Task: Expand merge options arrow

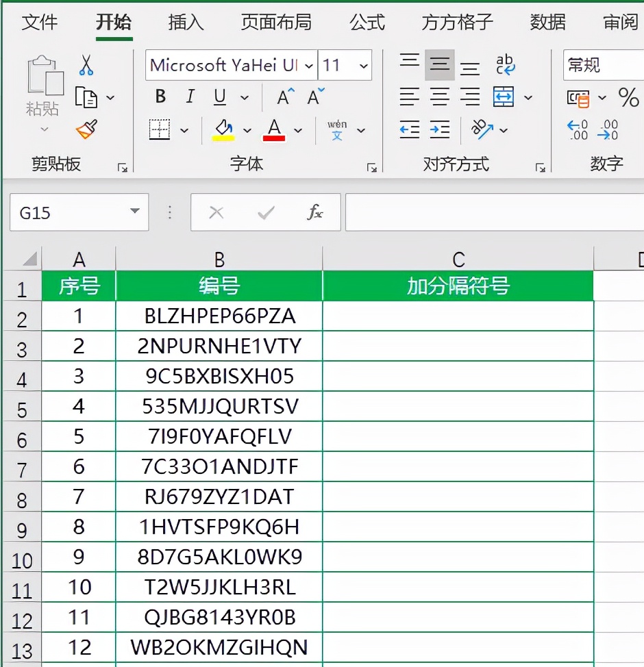Action: (x=528, y=98)
